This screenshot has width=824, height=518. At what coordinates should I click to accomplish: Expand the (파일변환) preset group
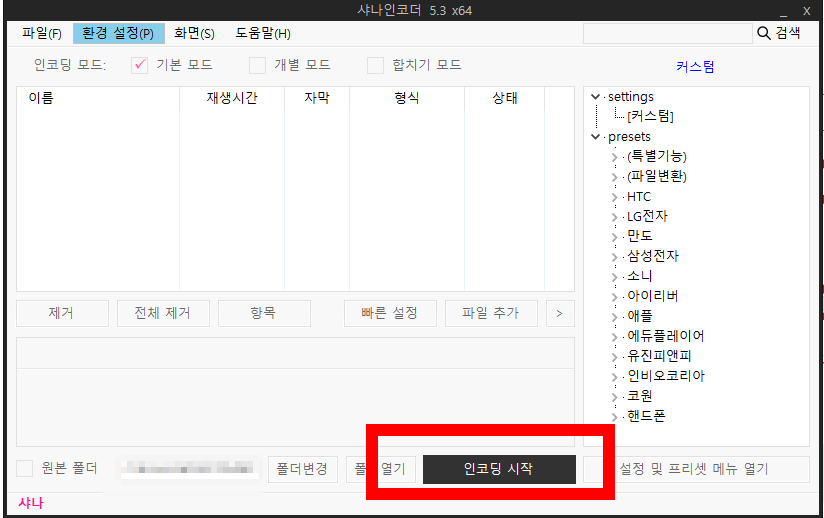(614, 177)
